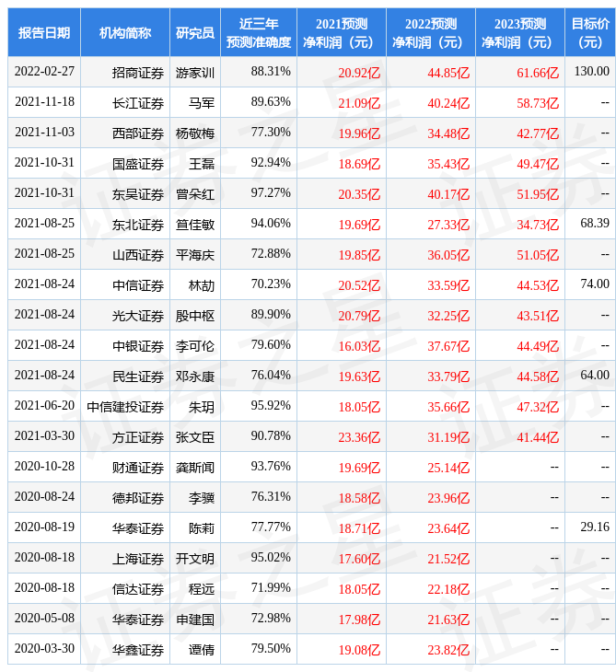616x672 pixels.
Task: Click target price 64.00
Action: click(x=595, y=376)
